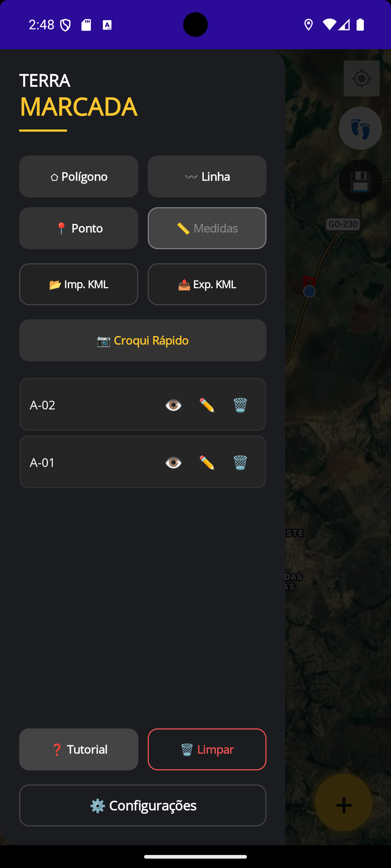Viewport: 391px width, 868px height.
Task: Clear all markings with Limpar
Action: pos(207,749)
